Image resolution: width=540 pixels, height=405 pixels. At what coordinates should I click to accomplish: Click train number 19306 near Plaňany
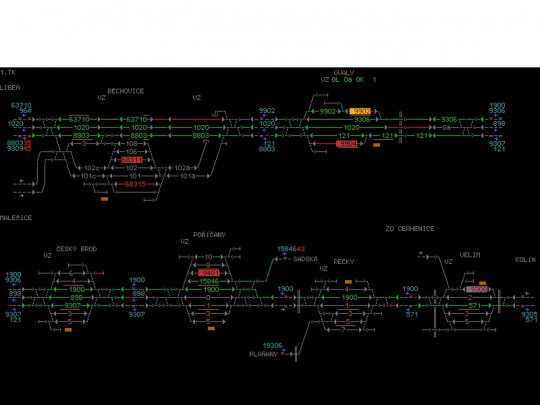272,345
